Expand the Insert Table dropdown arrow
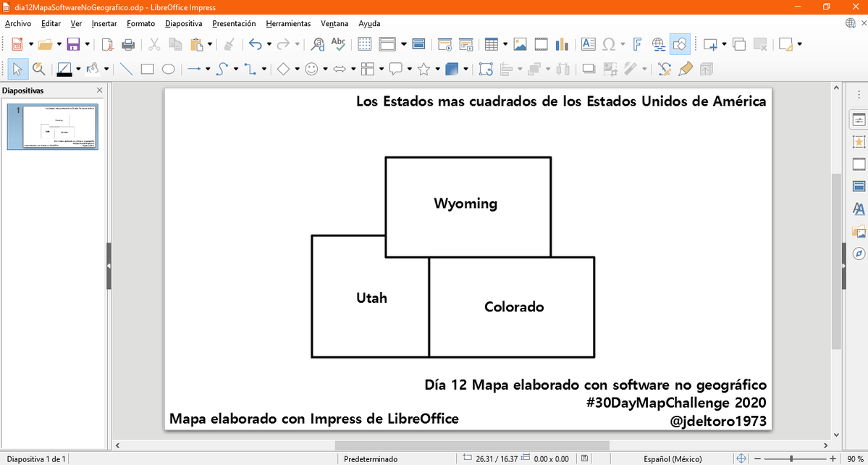The height and width of the screenshot is (465, 868). (504, 44)
